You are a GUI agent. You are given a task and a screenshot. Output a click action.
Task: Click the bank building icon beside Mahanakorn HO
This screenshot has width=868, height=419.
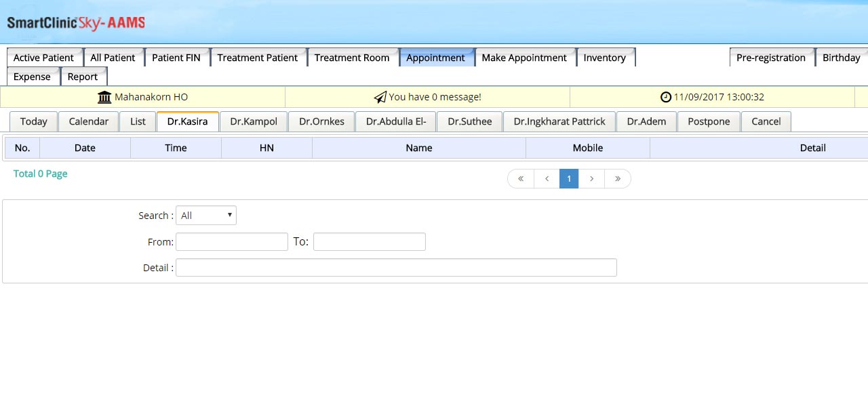pyautogui.click(x=104, y=97)
